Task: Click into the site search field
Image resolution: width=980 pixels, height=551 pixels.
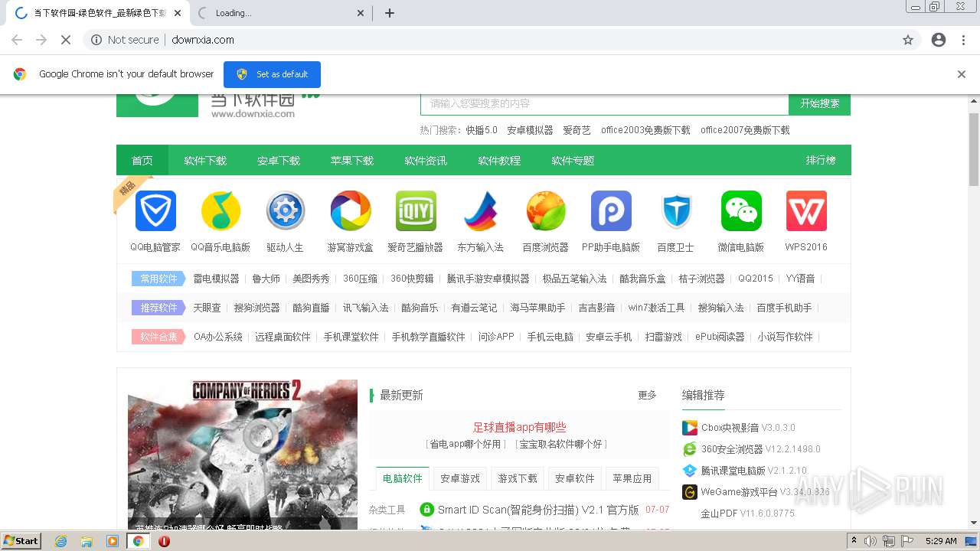Action: [x=605, y=104]
